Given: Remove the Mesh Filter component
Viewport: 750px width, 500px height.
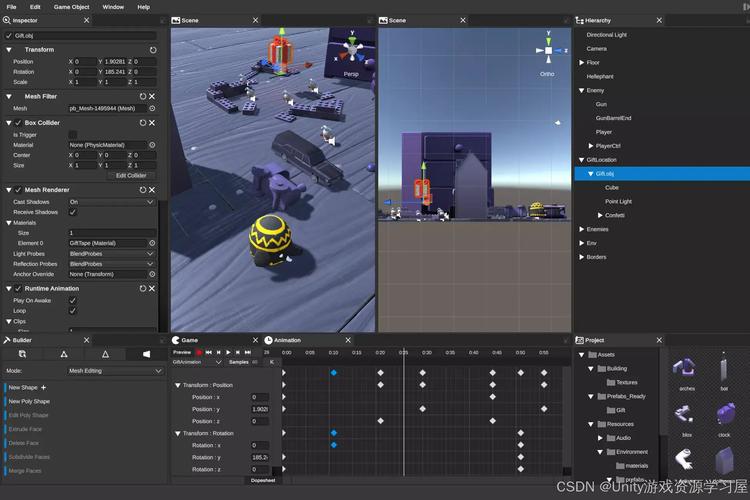Looking at the screenshot, I should tap(153, 97).
